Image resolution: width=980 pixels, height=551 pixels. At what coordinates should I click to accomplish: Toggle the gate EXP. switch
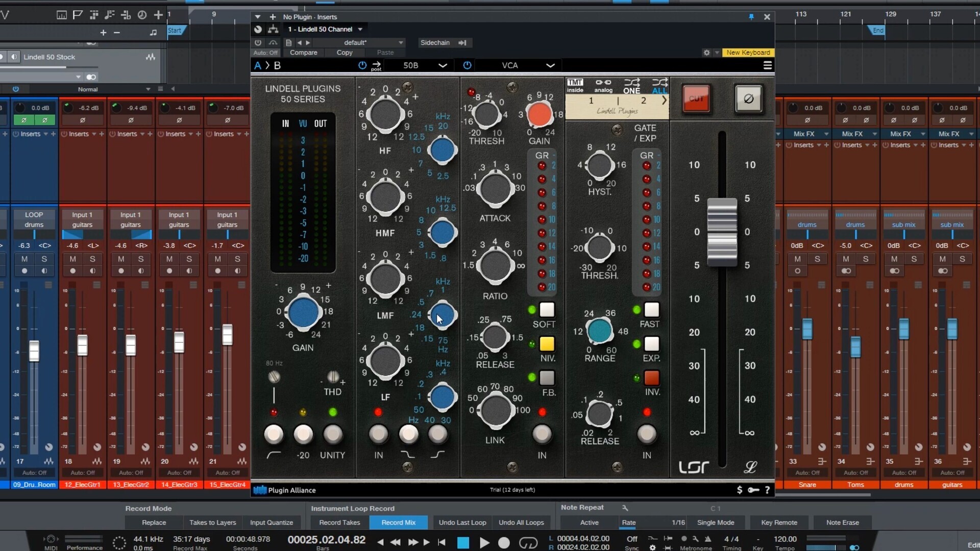pos(651,344)
